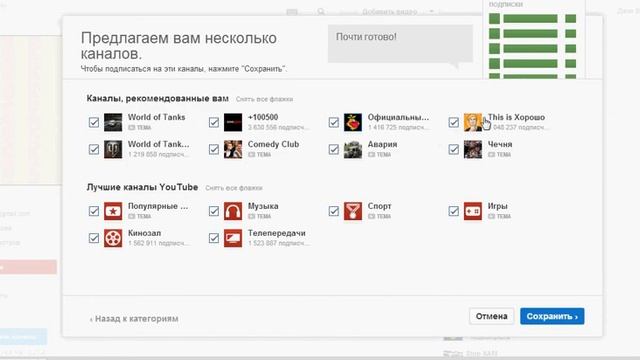Toggle the This is Хорошо checkbox
Viewport: 640px width, 360px height.
coord(453,122)
